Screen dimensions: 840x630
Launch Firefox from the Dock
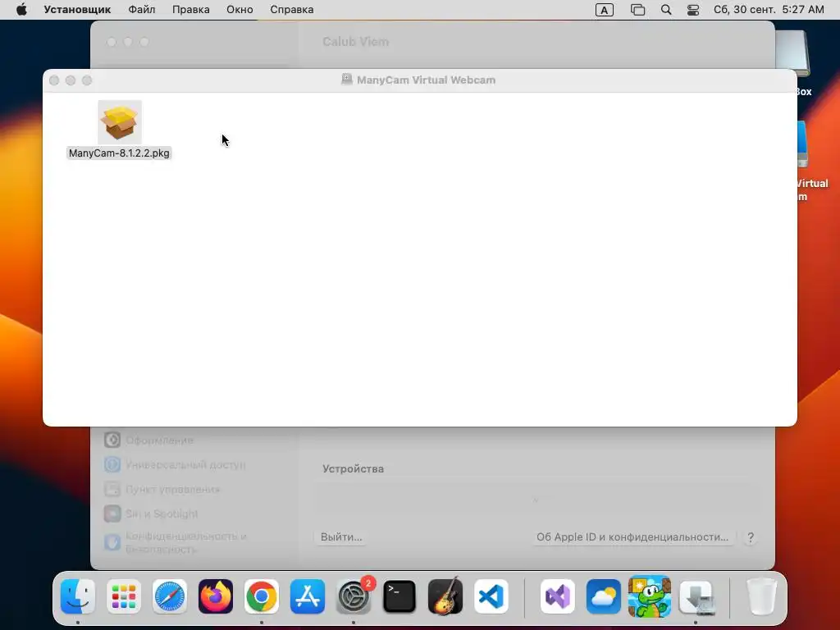coord(216,596)
